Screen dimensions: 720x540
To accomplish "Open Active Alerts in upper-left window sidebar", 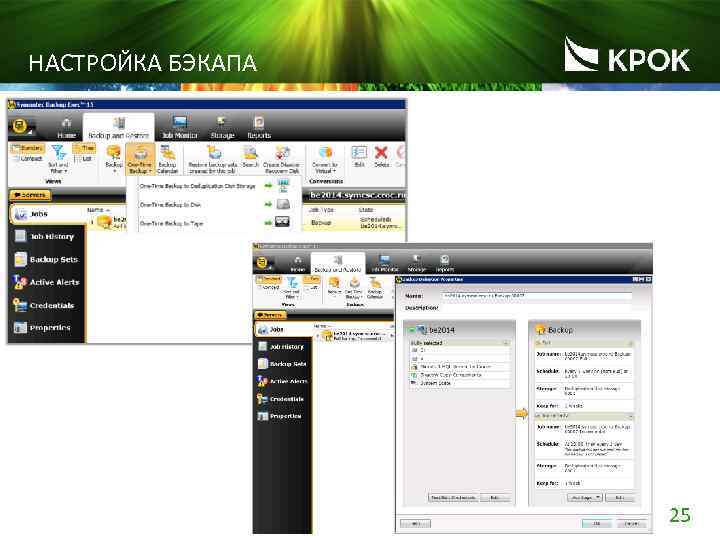I will point(46,282).
